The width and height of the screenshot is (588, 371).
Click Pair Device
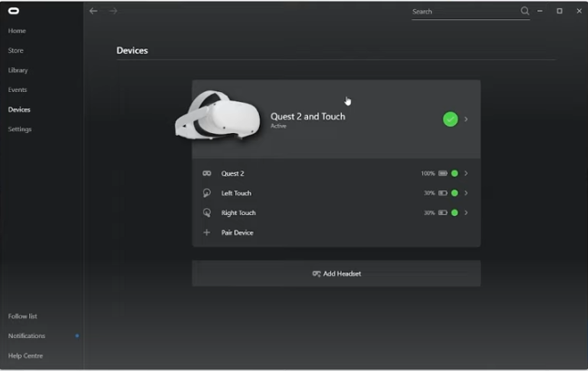(237, 232)
